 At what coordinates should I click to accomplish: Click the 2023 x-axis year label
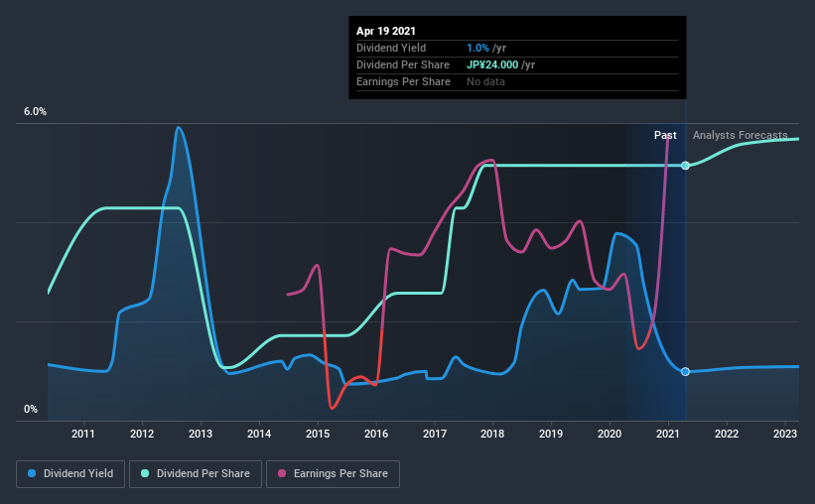pos(785,434)
